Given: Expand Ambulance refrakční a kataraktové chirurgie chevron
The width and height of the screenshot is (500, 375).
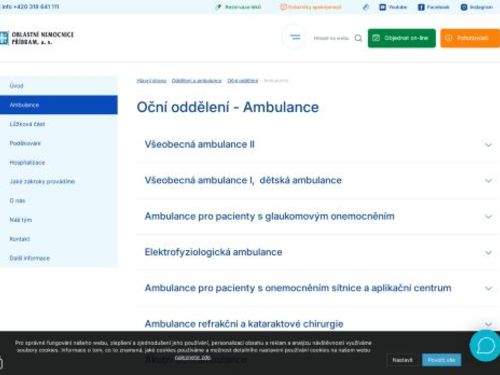Looking at the screenshot, I should 488,324.
